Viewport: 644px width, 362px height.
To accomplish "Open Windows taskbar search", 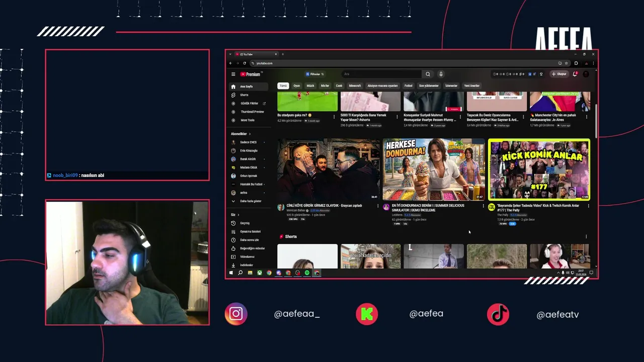I will tap(240, 273).
